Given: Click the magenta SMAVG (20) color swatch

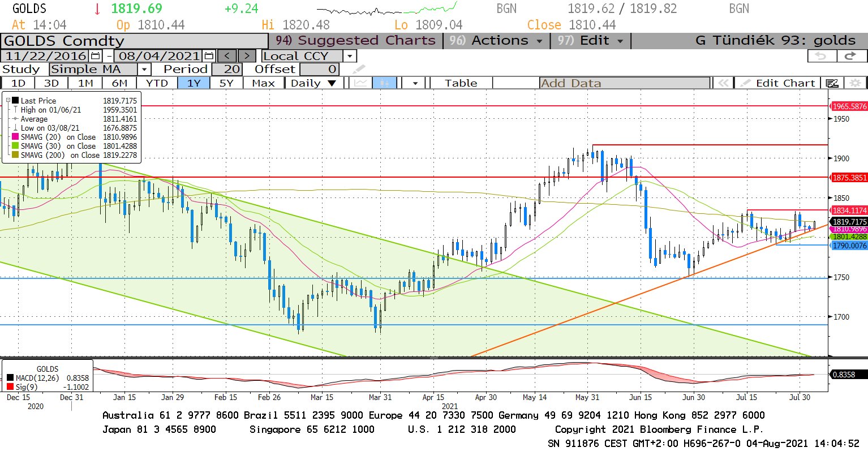Looking at the screenshot, I should click(x=16, y=137).
